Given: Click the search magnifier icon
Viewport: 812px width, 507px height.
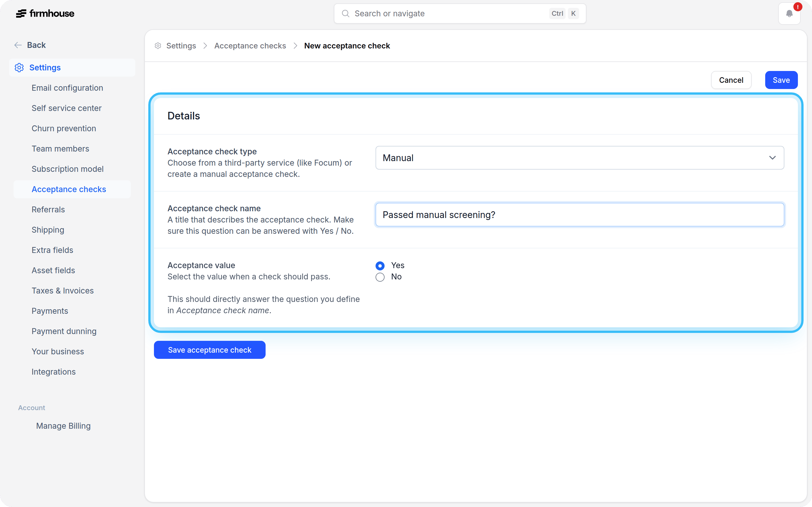Looking at the screenshot, I should [346, 14].
